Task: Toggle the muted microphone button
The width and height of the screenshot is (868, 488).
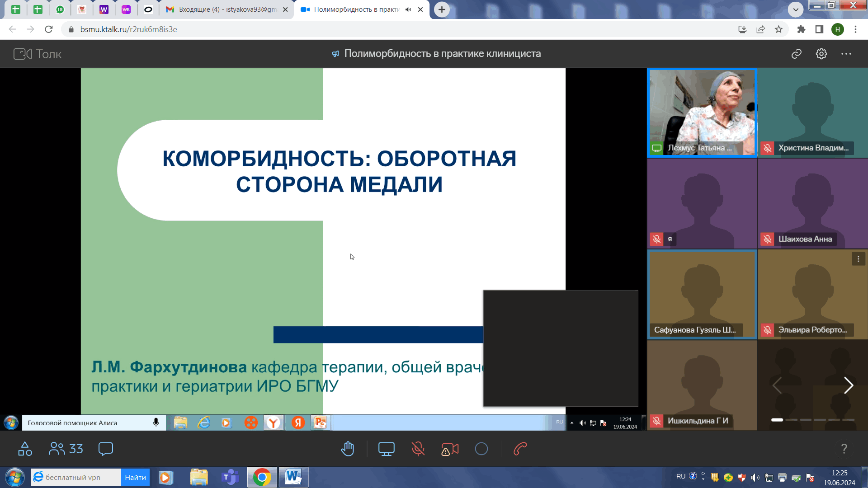Action: point(418,449)
